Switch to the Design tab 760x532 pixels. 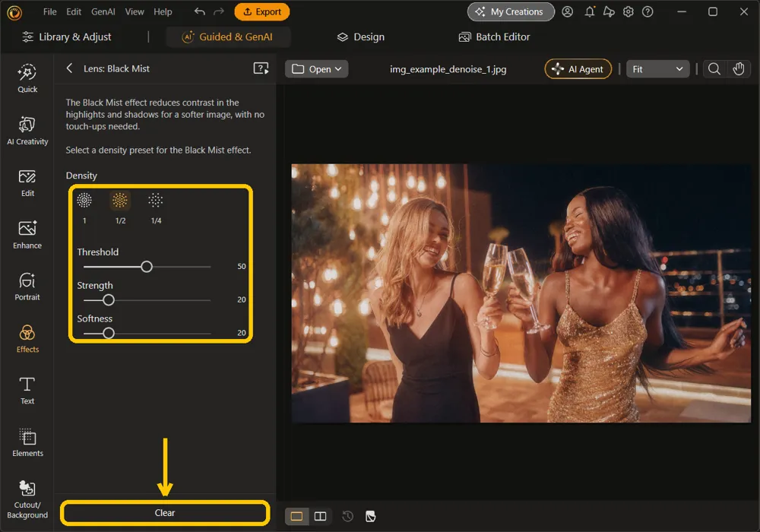[360, 36]
